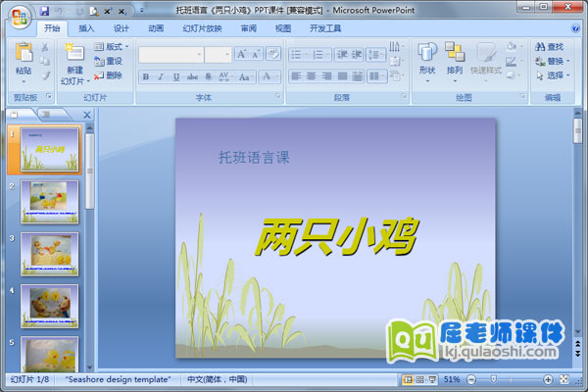Open the 排列 arrange menu
The width and height of the screenshot is (588, 392).
455,62
